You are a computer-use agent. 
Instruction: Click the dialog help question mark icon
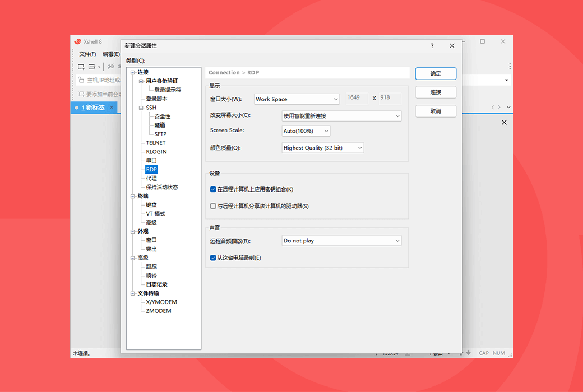tap(432, 46)
